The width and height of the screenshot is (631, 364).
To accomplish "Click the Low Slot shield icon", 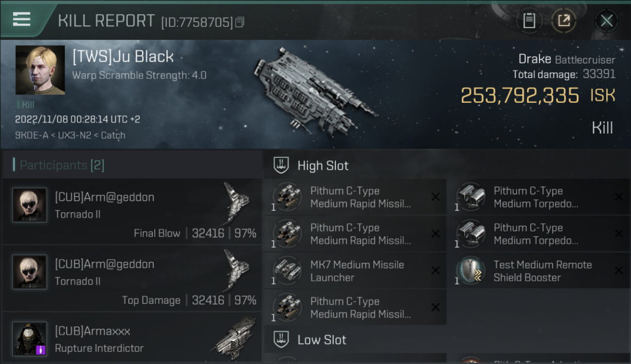I will pyautogui.click(x=281, y=339).
